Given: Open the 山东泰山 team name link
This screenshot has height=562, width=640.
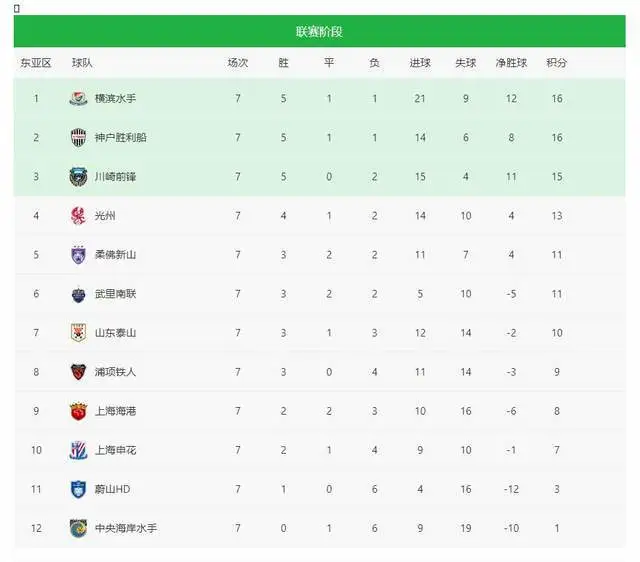Looking at the screenshot, I should coord(115,333).
